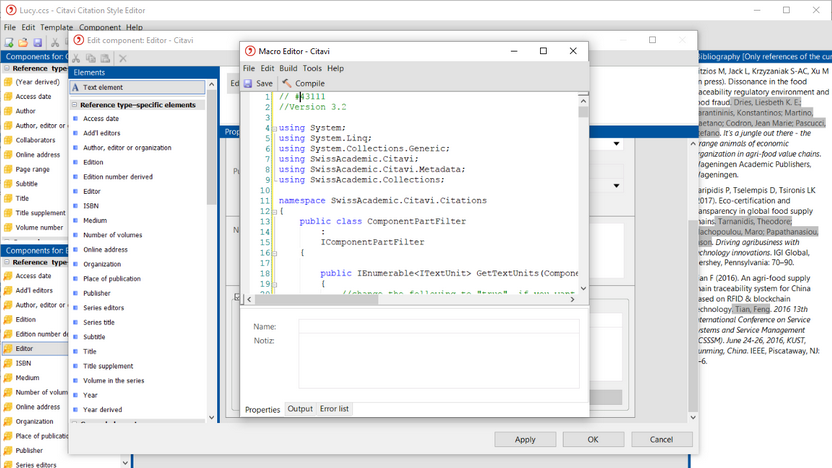The image size is (832, 468).
Task: Click the Medium icon in lower components list
Action: pos(8,378)
